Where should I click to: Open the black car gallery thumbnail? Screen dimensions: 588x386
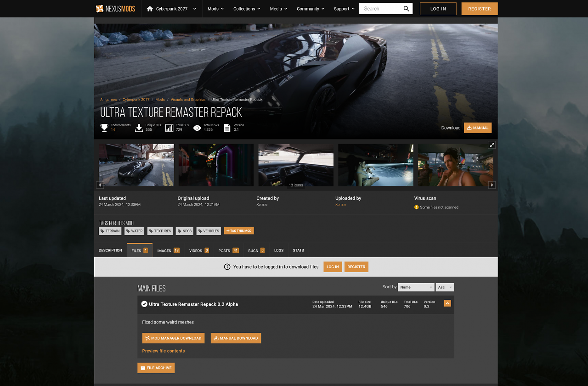136,165
